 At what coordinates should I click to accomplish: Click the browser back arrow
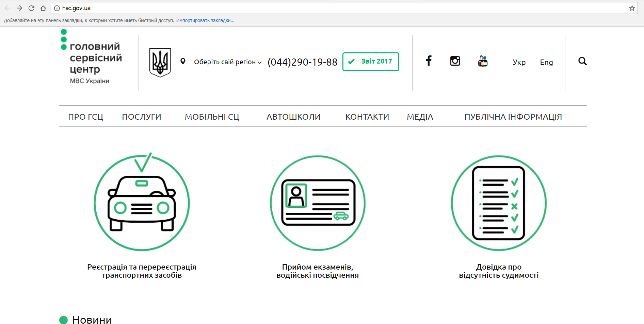[7, 8]
